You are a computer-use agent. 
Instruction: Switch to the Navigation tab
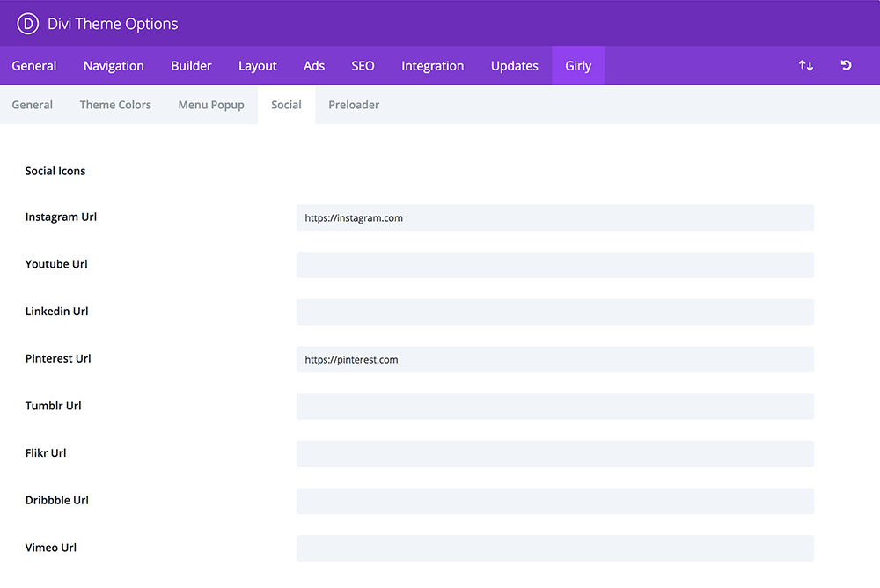coord(114,66)
